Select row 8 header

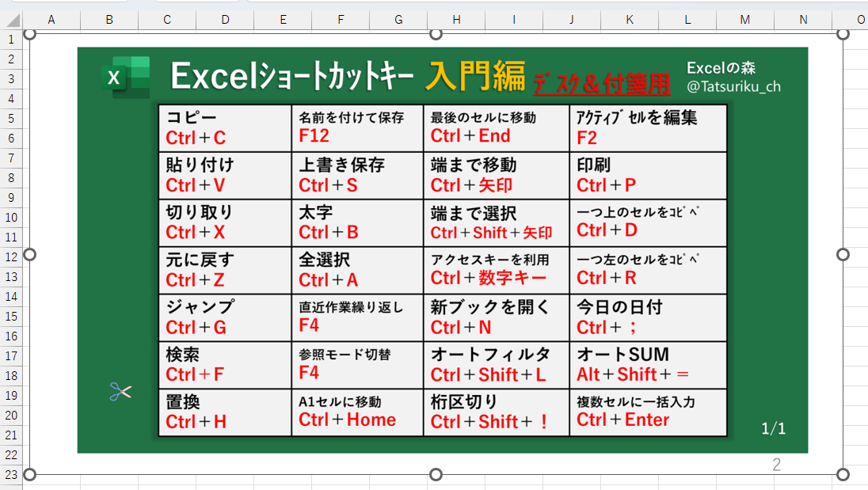(11, 178)
